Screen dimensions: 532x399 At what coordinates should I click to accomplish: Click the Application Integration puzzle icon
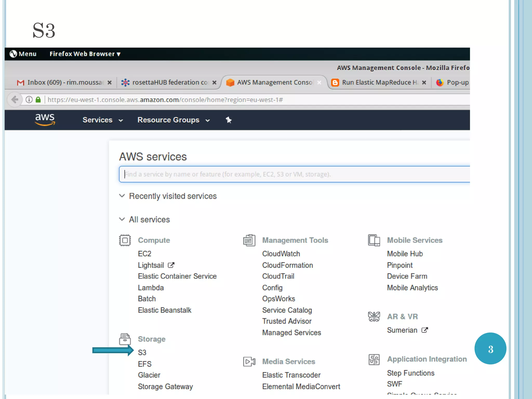click(x=374, y=360)
